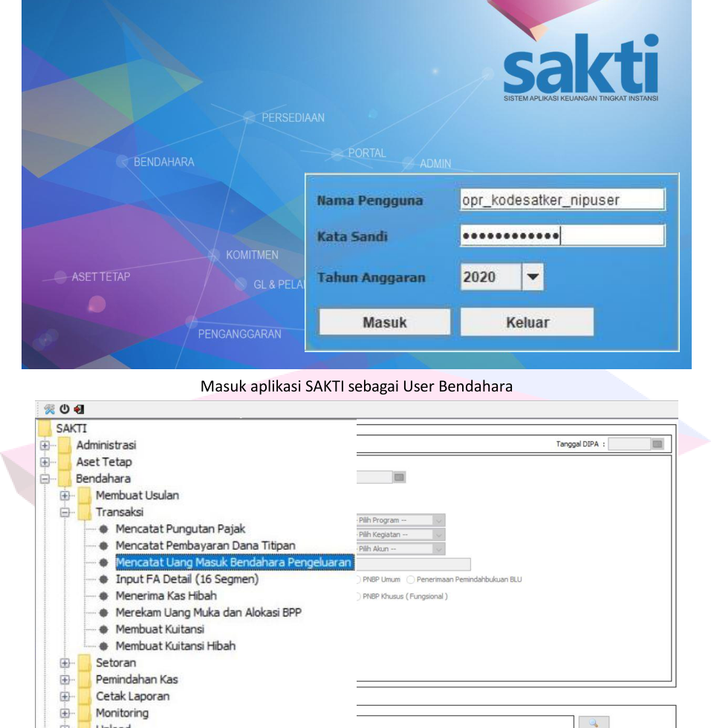Click the Aset Tetap folder icon
The width and height of the screenshot is (714, 728).
point(65,461)
